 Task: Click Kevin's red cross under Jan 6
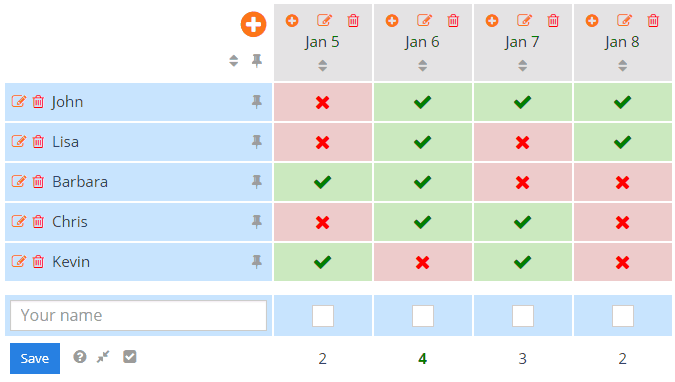[423, 262]
